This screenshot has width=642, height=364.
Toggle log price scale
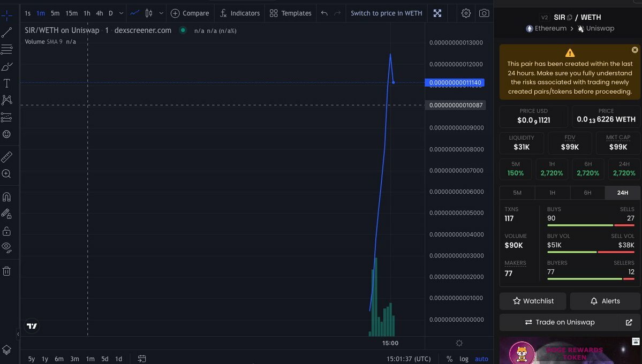pos(464,359)
